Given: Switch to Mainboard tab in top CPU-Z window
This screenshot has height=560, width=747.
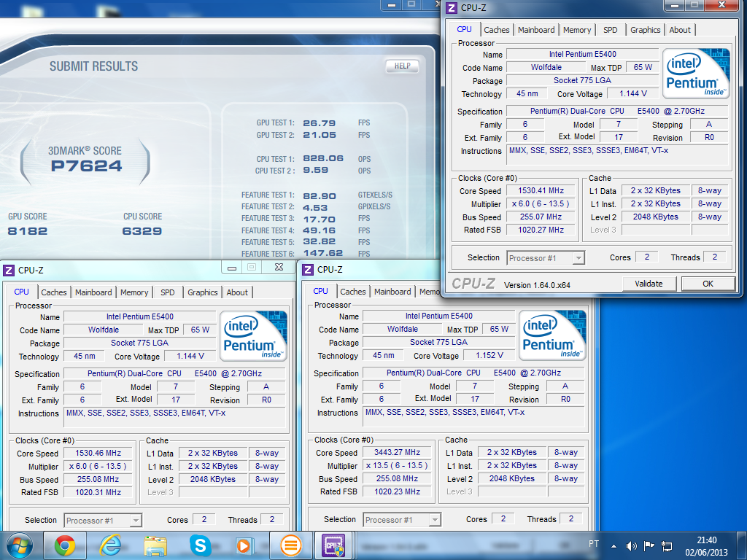Looking at the screenshot, I should click(x=536, y=30).
